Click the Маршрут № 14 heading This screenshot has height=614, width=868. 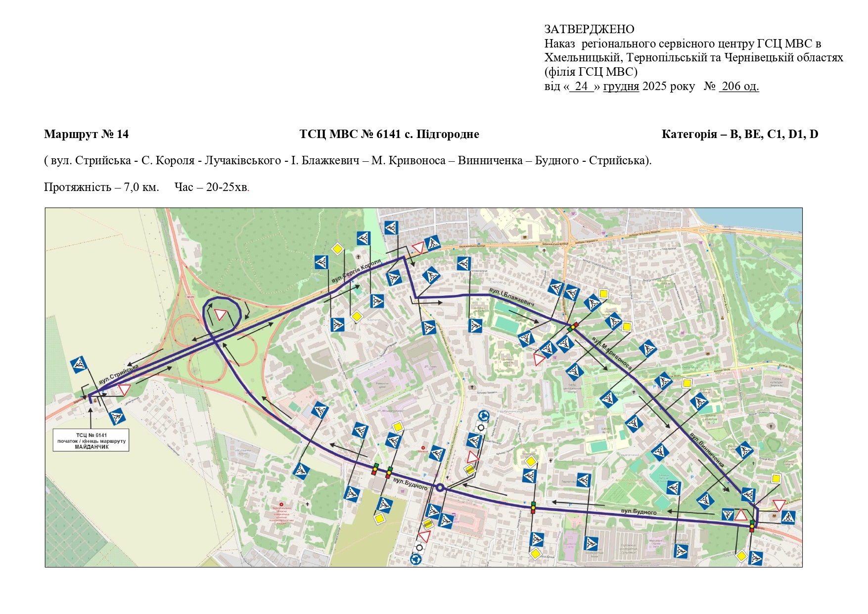[86, 134]
